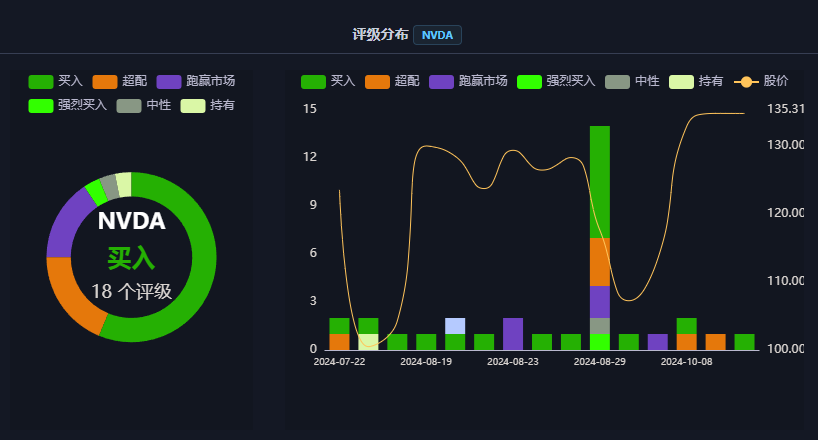Toggle 跑赢市场 in the donut chart legend

click(x=196, y=81)
